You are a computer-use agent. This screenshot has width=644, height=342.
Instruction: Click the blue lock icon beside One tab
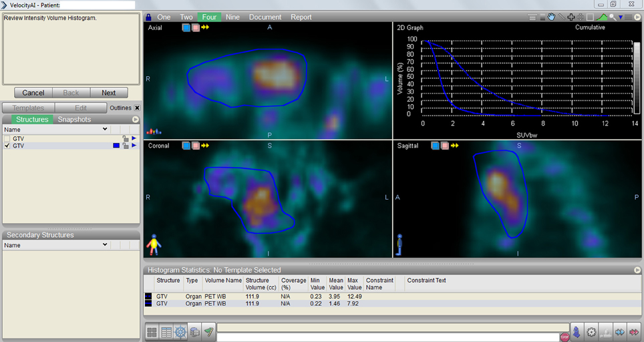point(149,17)
